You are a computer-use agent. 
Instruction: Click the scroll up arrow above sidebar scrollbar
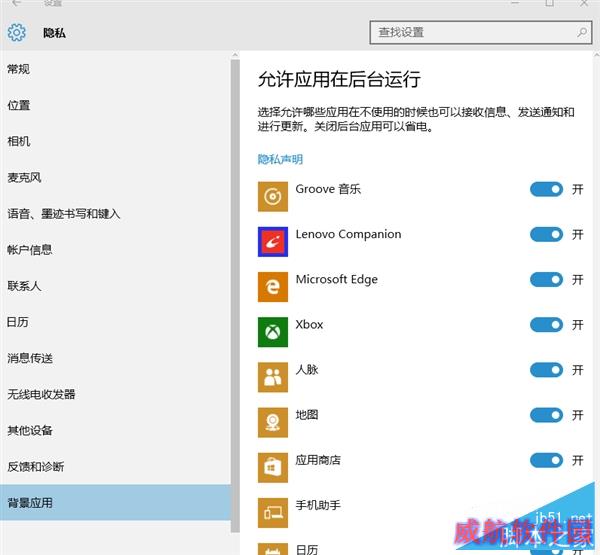pyautogui.click(x=235, y=55)
